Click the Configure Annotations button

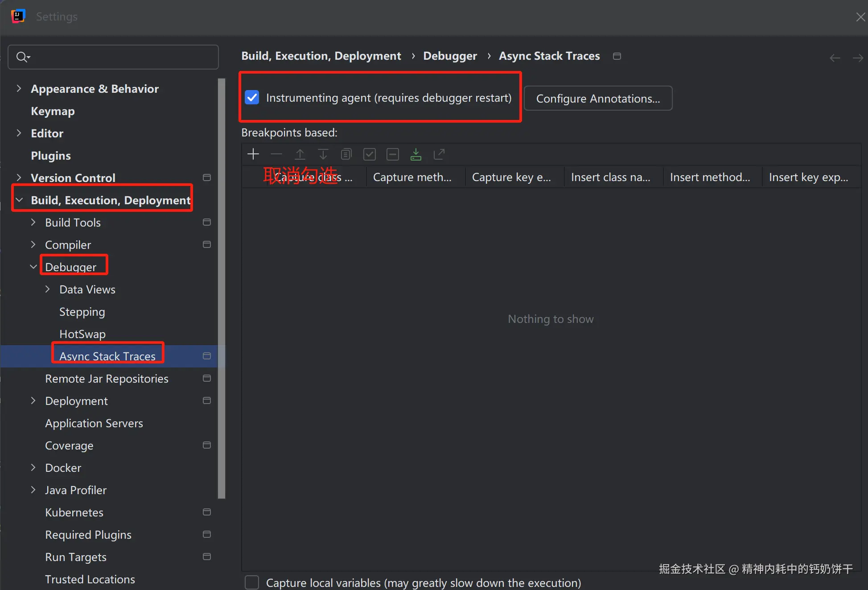pyautogui.click(x=598, y=99)
